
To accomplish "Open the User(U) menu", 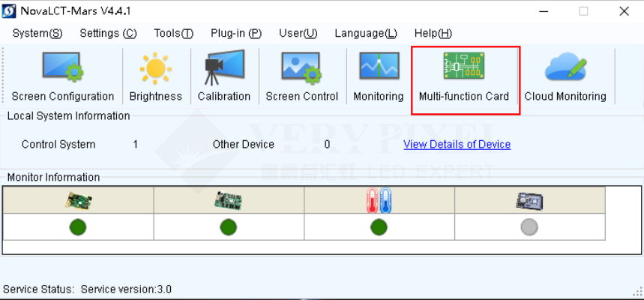I will click(x=298, y=33).
